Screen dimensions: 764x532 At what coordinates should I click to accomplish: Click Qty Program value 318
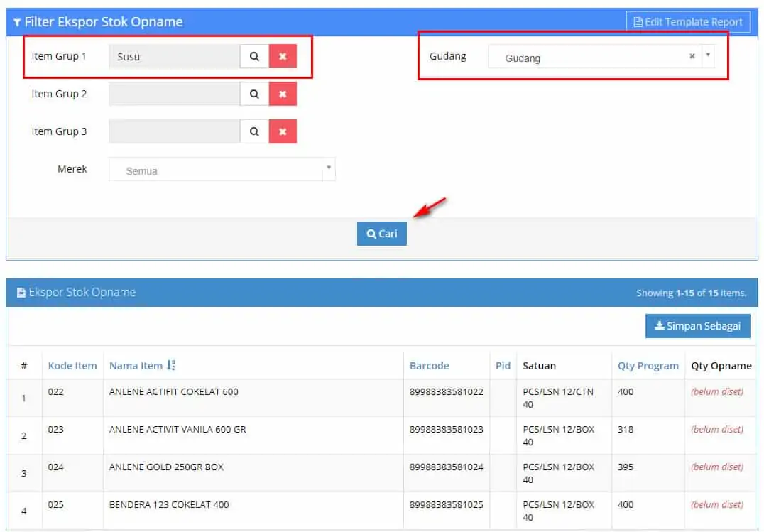(x=626, y=429)
